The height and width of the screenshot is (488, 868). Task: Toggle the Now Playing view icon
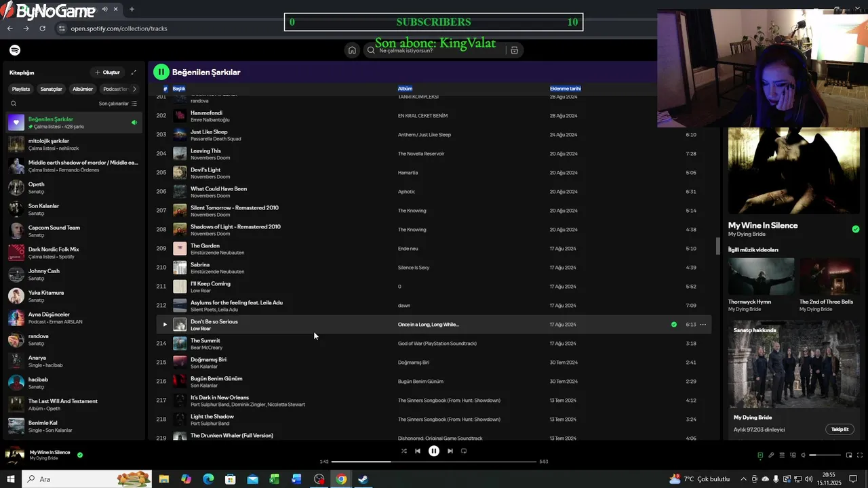pyautogui.click(x=760, y=455)
